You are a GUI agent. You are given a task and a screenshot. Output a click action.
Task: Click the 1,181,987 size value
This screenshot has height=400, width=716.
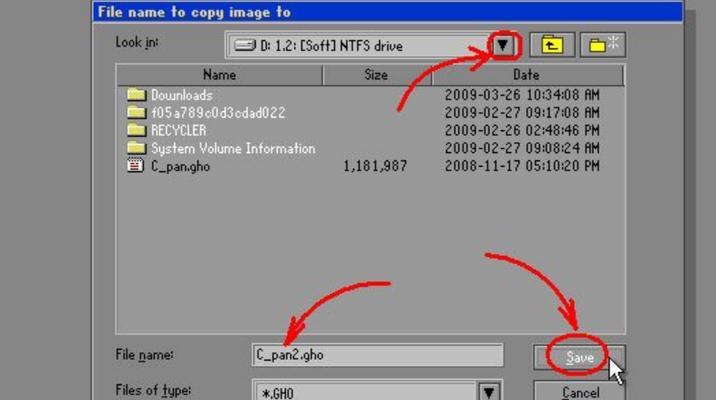click(375, 166)
